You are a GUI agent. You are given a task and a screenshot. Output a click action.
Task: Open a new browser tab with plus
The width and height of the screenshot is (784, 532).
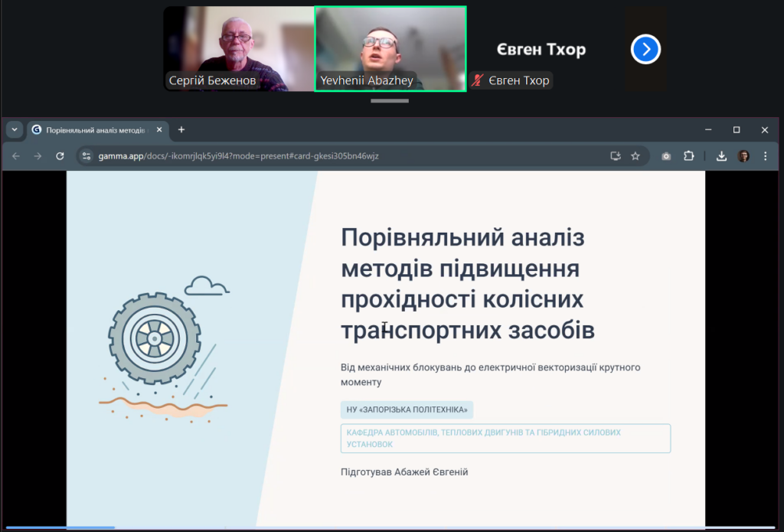click(x=181, y=130)
